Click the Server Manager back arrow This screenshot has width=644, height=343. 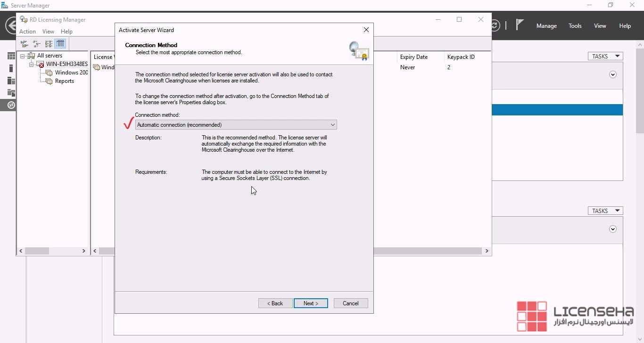[11, 25]
